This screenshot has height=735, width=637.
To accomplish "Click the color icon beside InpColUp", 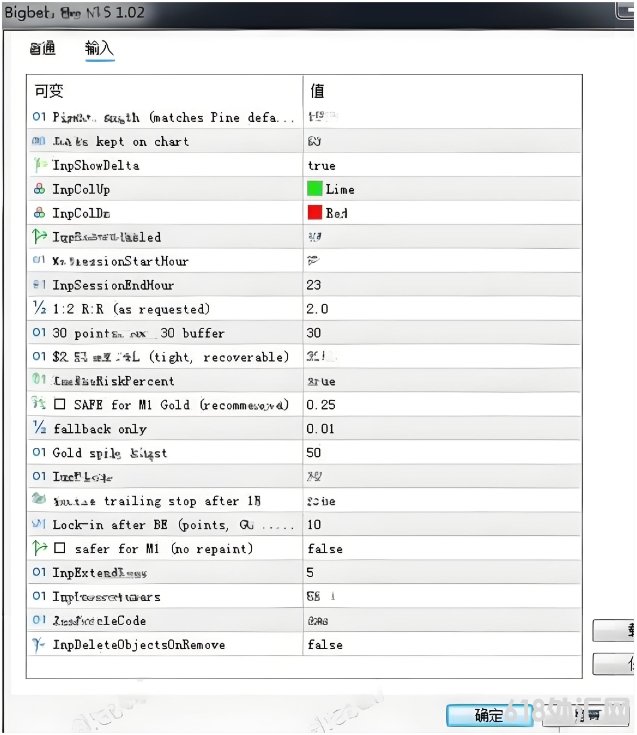I will tap(40, 189).
